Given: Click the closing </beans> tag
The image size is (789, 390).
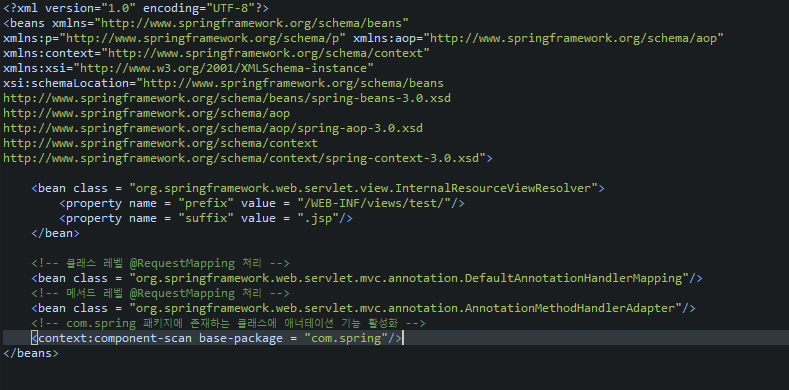Looking at the screenshot, I should click(x=31, y=353).
